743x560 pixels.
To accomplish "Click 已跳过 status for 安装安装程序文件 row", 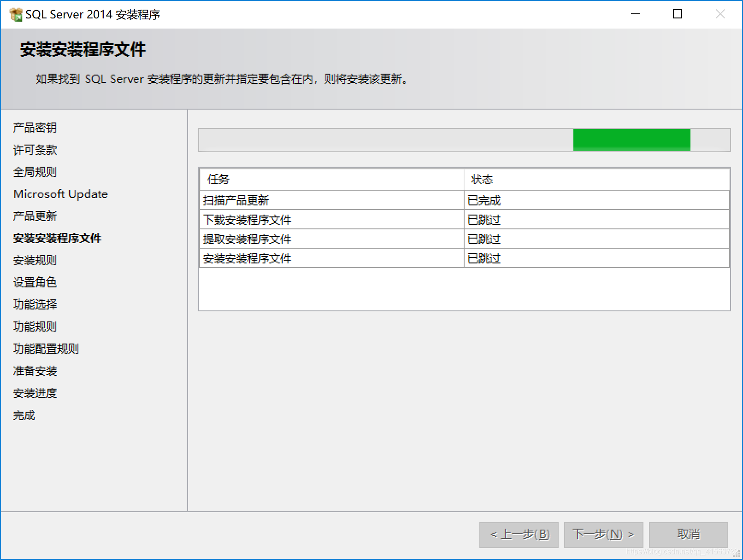I will (597, 258).
